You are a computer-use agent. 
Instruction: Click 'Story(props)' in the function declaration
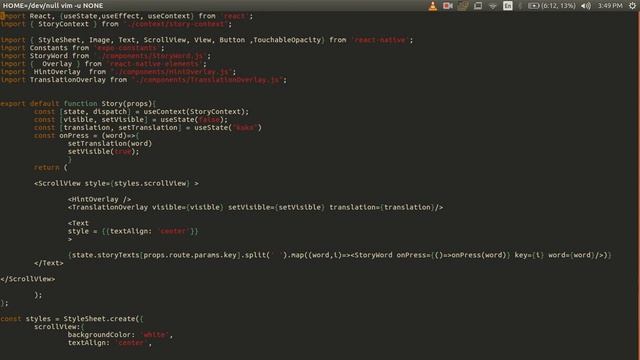[127, 104]
